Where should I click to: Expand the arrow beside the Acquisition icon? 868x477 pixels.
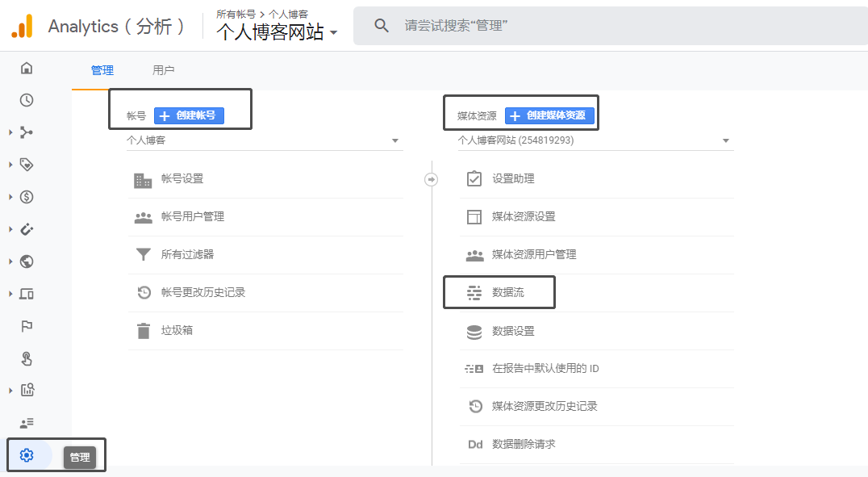point(10,132)
